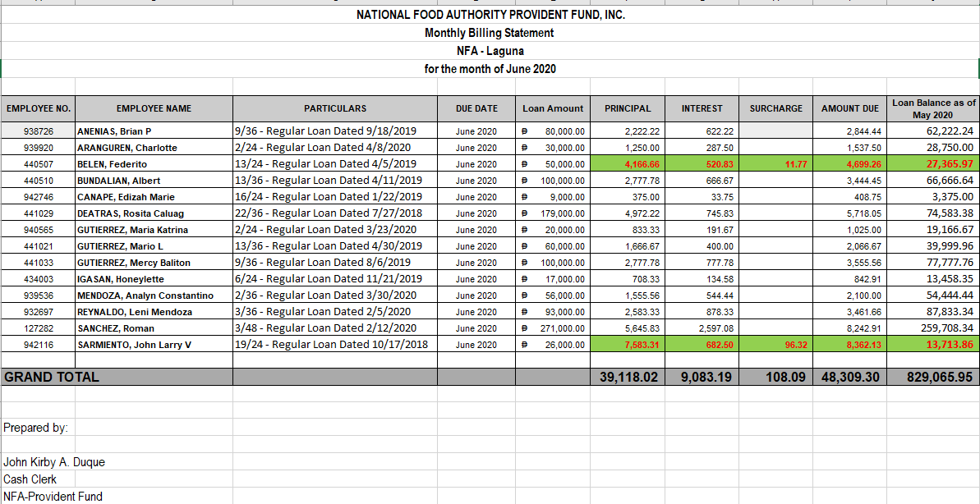Click the INTEREST column header
This screenshot has height=504, width=980.
coord(702,108)
